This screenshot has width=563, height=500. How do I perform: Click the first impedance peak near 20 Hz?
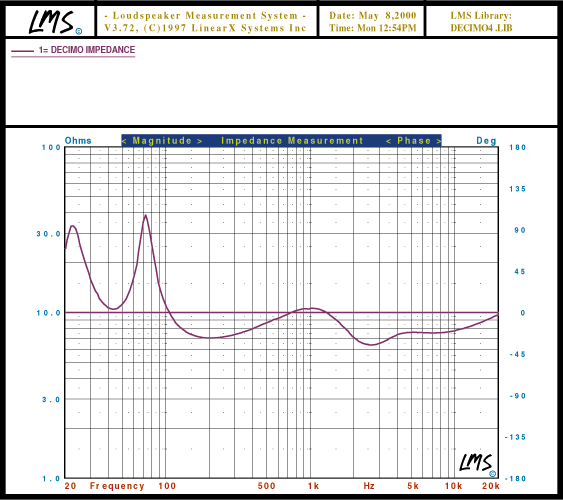click(73, 226)
